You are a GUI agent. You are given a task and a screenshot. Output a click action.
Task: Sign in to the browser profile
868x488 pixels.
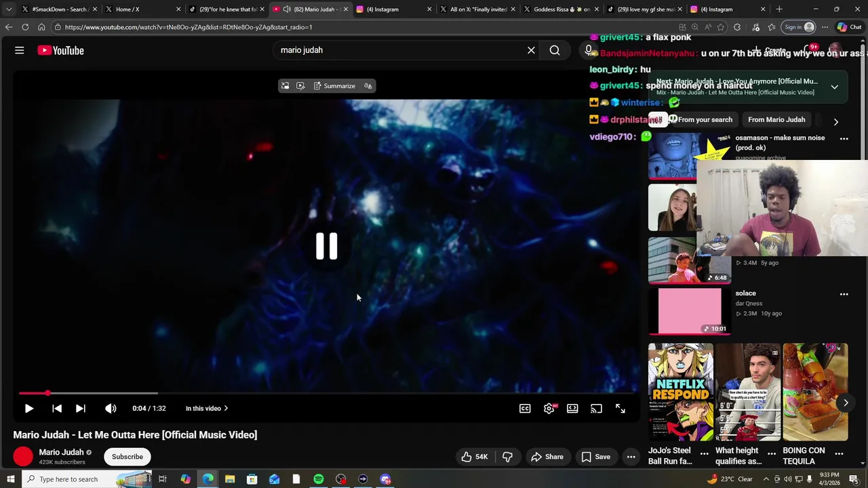pos(798,27)
